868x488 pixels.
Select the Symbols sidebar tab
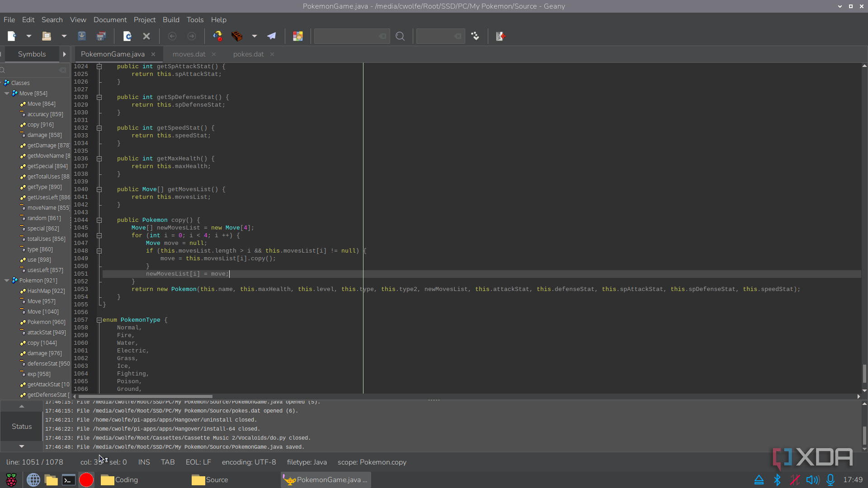click(32, 54)
